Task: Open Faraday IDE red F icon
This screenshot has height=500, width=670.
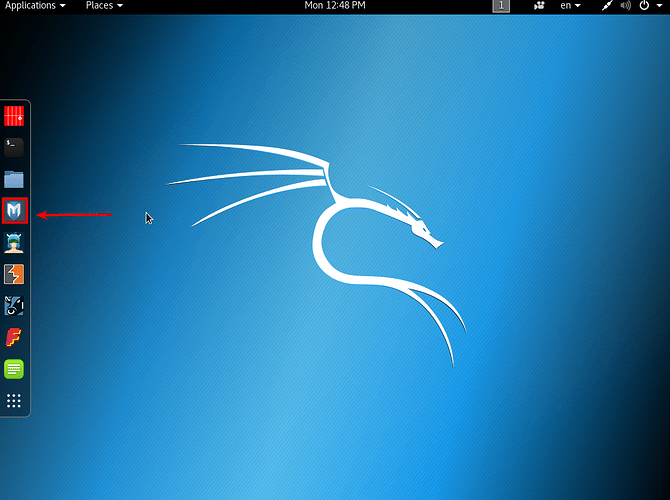Action: click(x=14, y=337)
